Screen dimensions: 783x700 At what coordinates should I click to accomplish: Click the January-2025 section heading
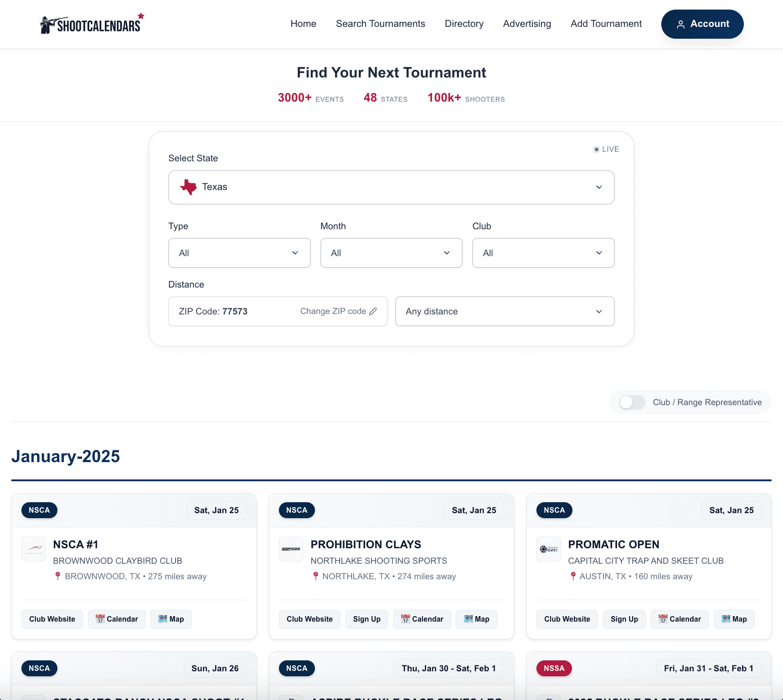click(66, 456)
